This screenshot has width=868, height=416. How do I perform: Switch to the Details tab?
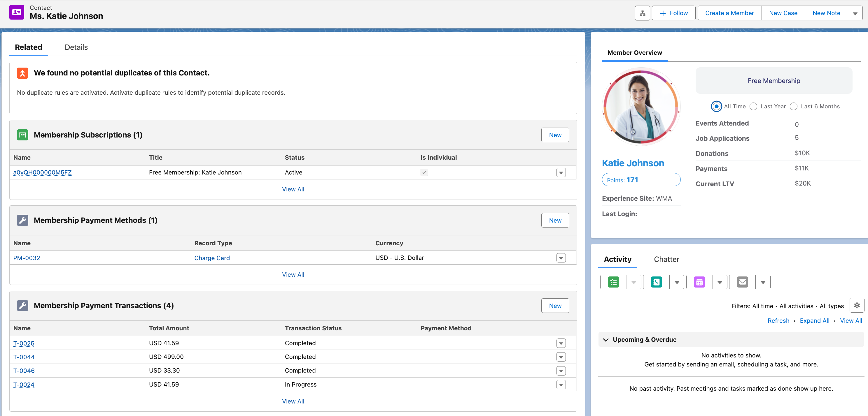pos(76,47)
